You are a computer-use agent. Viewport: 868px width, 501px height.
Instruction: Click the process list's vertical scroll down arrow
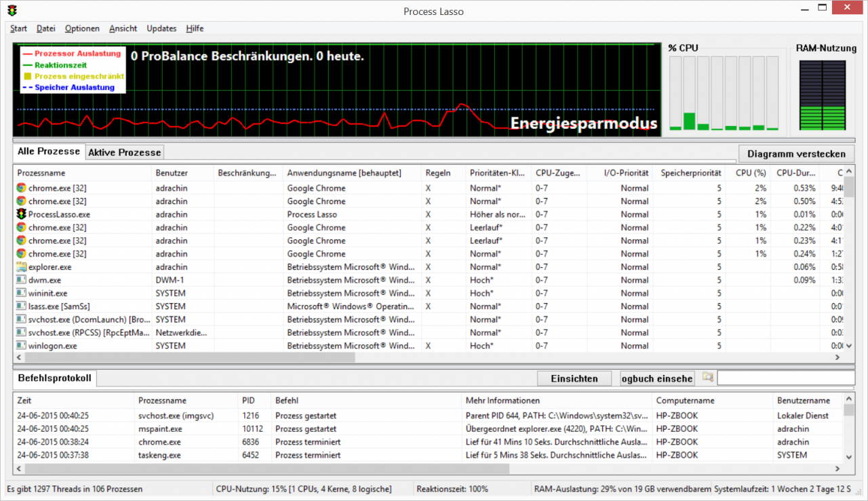click(850, 345)
